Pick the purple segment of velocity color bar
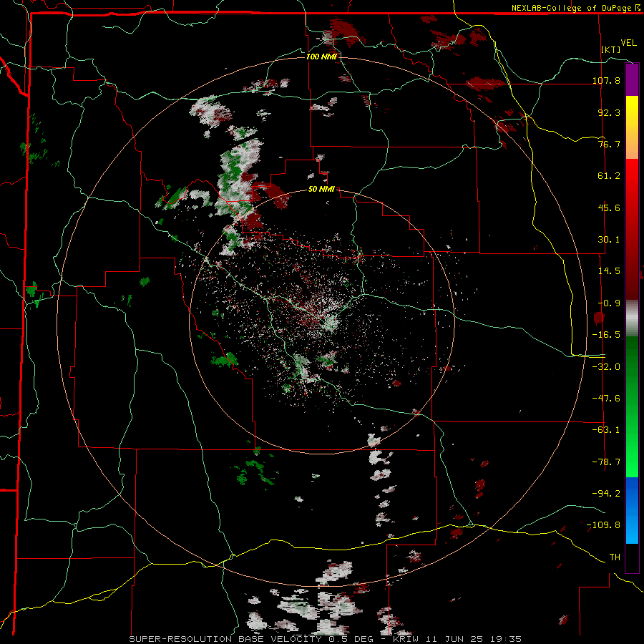The image size is (644, 644). point(632,79)
